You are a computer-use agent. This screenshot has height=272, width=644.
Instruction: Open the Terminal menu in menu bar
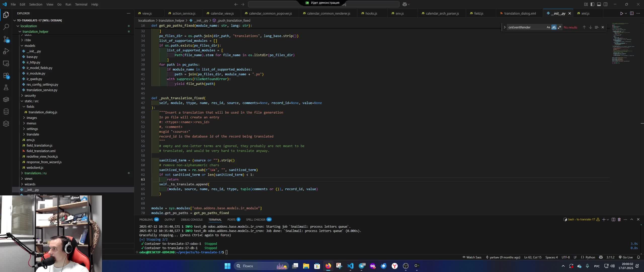click(81, 4)
